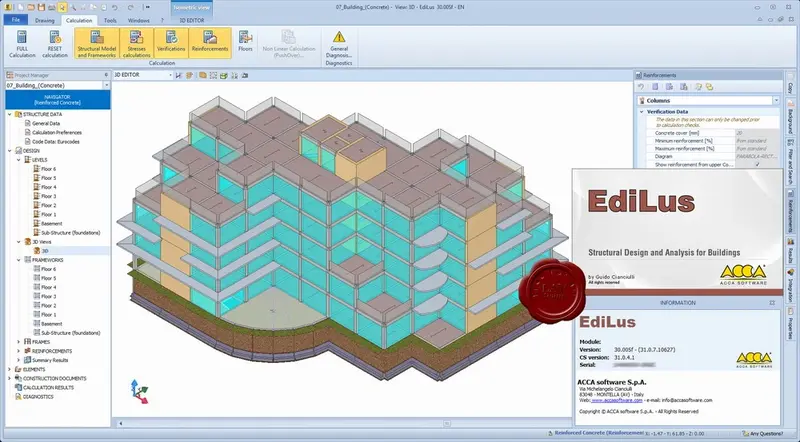Viewport: 800px width, 442px height.
Task: Click the New document icon in quick access bar
Action: click(x=21, y=7)
